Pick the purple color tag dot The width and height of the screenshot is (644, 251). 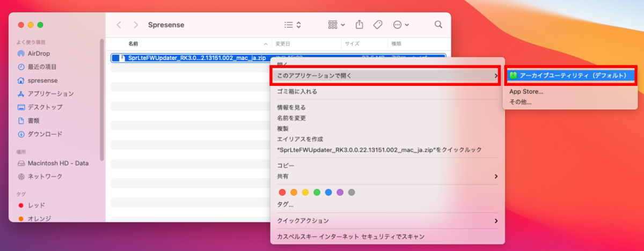tap(340, 192)
